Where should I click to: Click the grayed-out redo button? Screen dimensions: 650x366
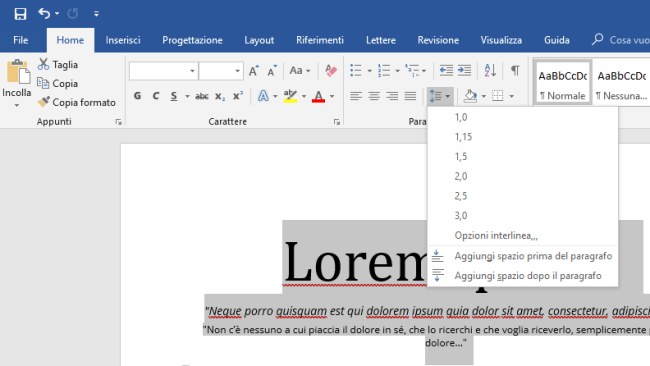pos(73,14)
